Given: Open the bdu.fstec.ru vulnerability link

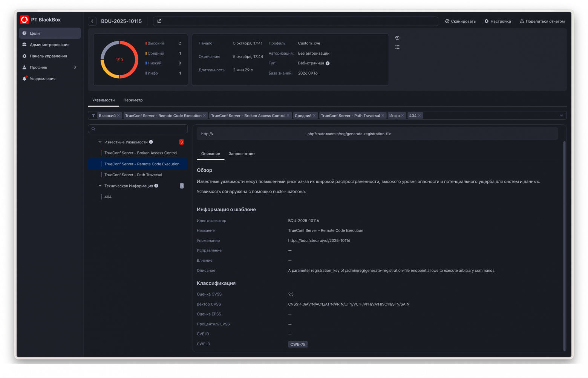Looking at the screenshot, I should tap(319, 241).
